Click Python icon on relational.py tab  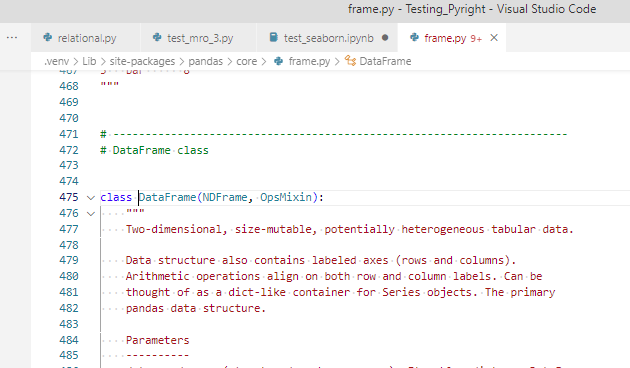[x=48, y=37]
